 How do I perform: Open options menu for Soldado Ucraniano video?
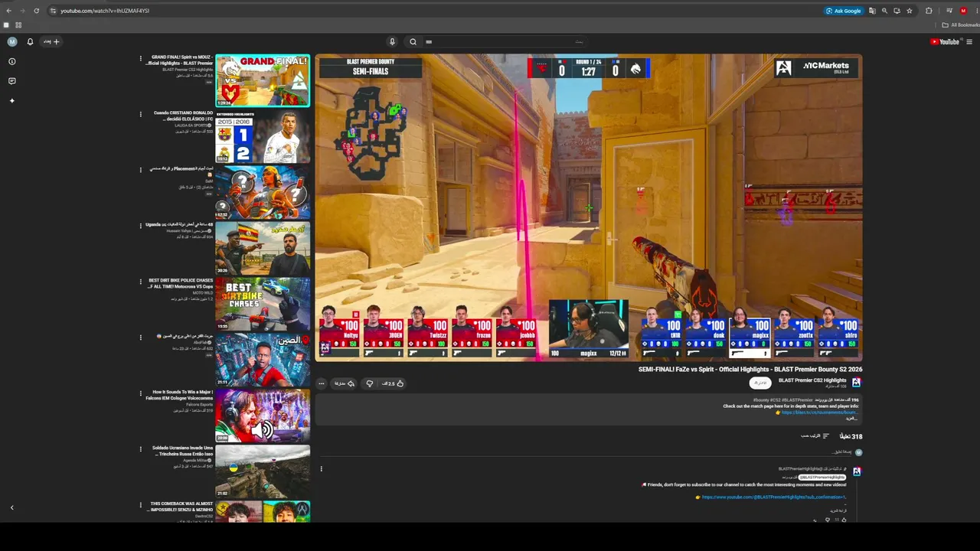click(140, 449)
